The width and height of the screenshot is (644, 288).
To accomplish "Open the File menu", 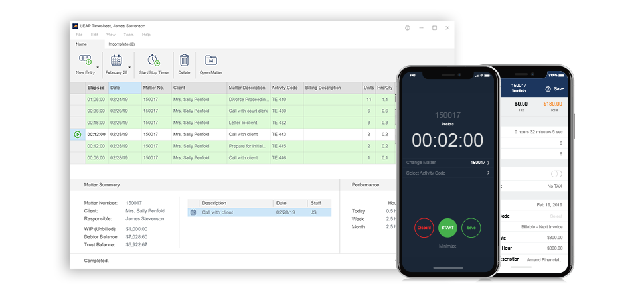I will click(79, 35).
